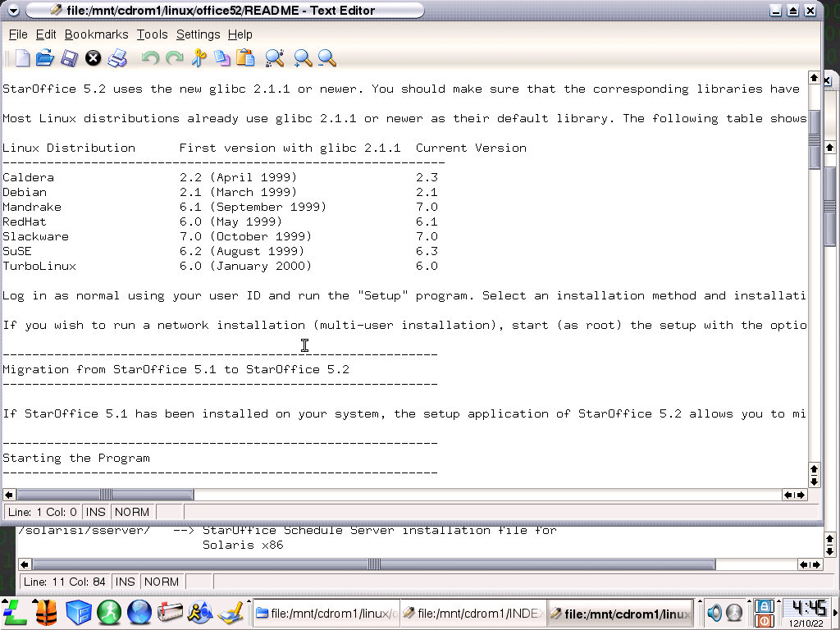
Task: Click the scroll-down arrow of README vertical scrollbar
Action: pos(814,481)
